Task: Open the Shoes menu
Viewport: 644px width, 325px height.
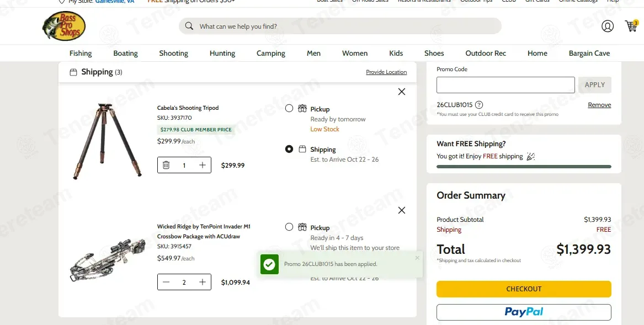Action: tap(434, 54)
